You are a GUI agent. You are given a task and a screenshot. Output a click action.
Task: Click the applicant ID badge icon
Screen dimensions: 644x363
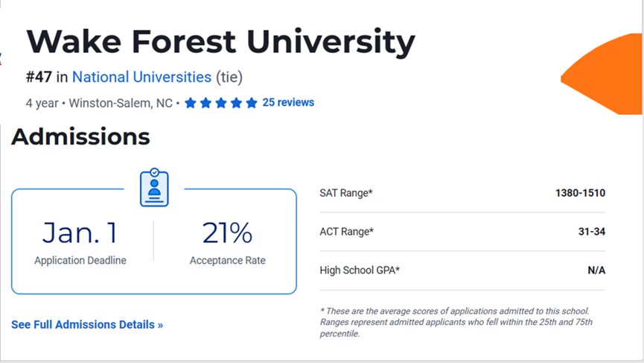154,187
